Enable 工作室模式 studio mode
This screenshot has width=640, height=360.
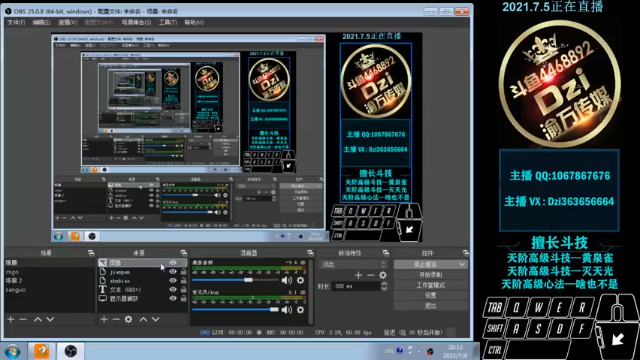[431, 285]
